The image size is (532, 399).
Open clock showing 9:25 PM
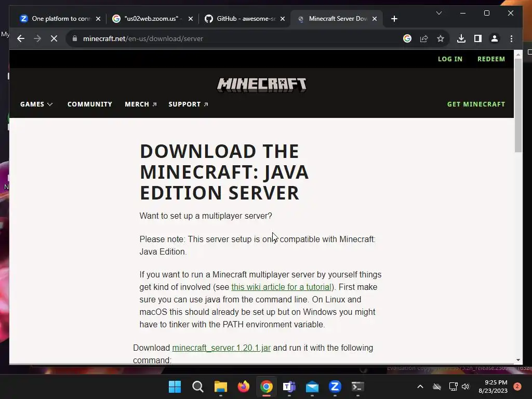tap(493, 387)
